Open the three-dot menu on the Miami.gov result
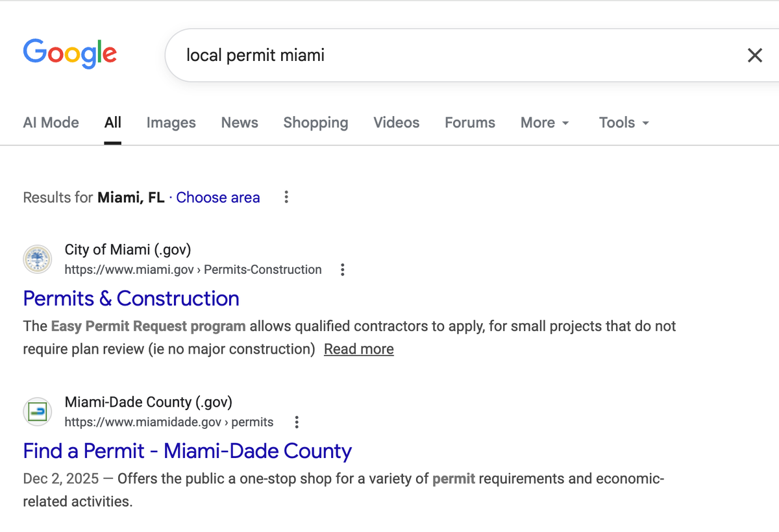The height and width of the screenshot is (532, 779). pyautogui.click(x=342, y=269)
